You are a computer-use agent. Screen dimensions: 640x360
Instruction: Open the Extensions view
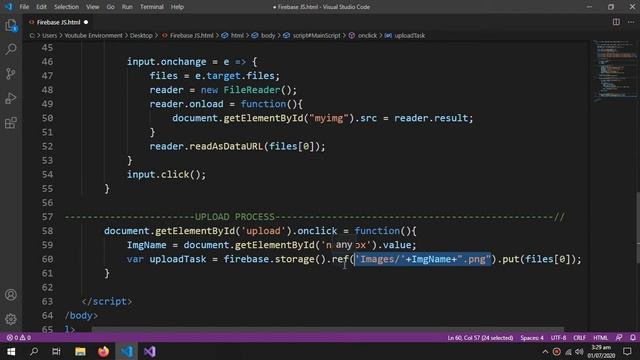[x=11, y=122]
